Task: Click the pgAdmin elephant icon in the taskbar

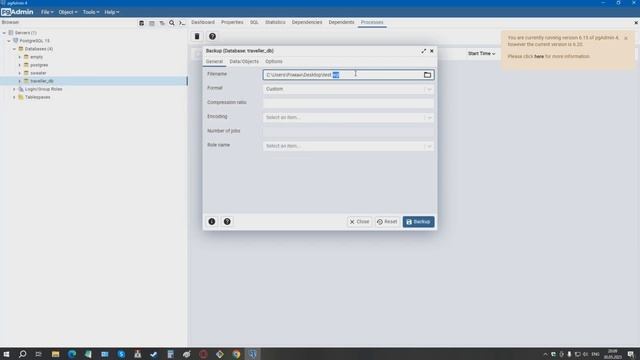Action: [253, 354]
